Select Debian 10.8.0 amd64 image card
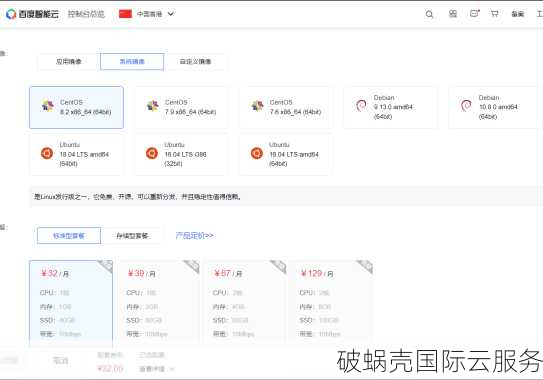Viewport: 543px width, 380px height. [496, 107]
